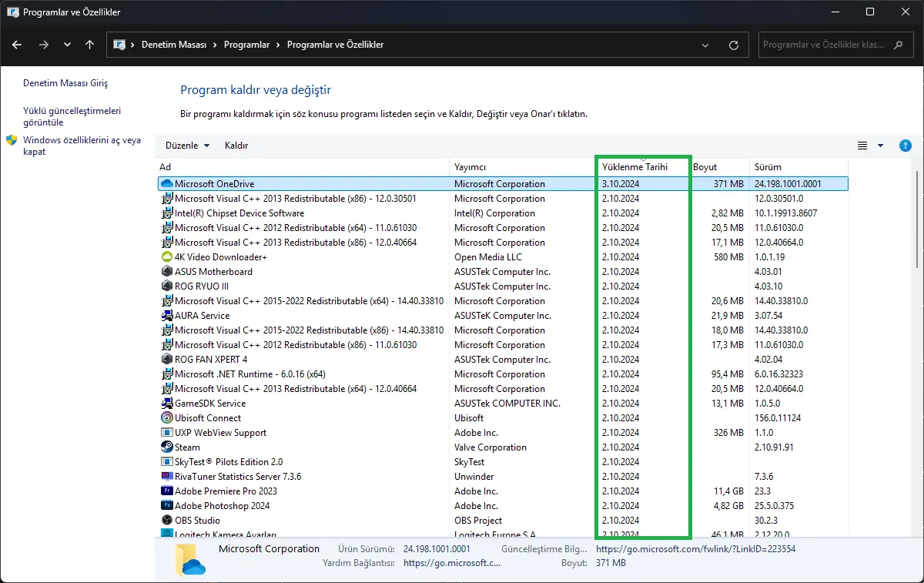Screen dimensions: 924x583
Task: Click details pane fwlink LinkID=223554 URL
Action: [695, 549]
